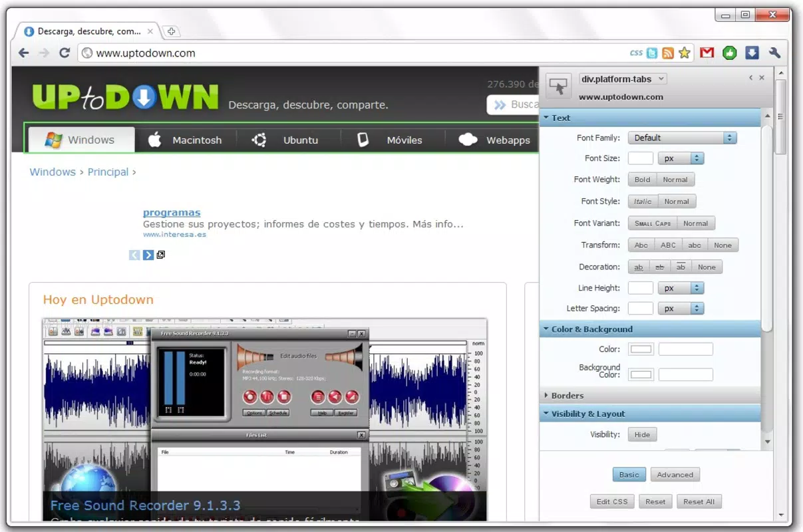Click the cloud icon for Webapps
Image resolution: width=803 pixels, height=532 pixels.
click(468, 140)
